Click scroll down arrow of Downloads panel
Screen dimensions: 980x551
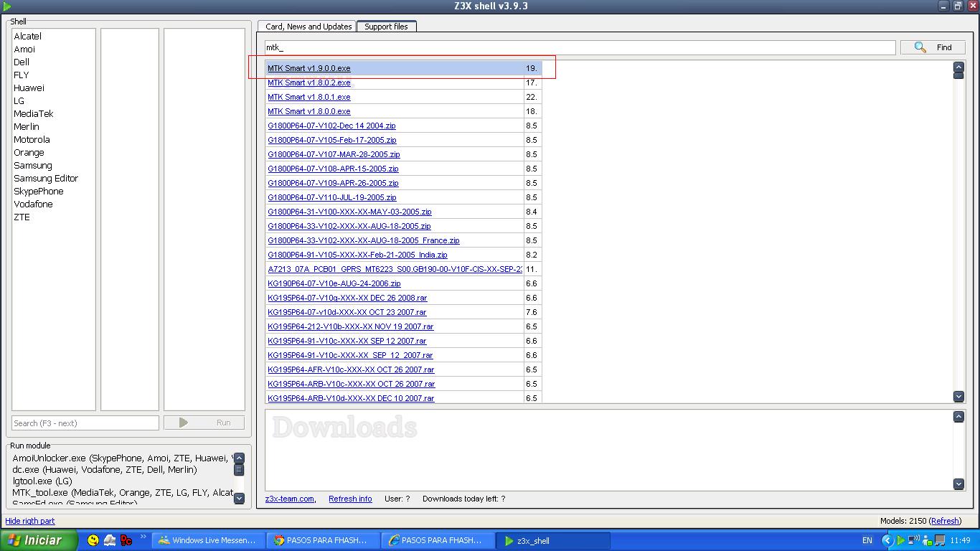[x=958, y=484]
